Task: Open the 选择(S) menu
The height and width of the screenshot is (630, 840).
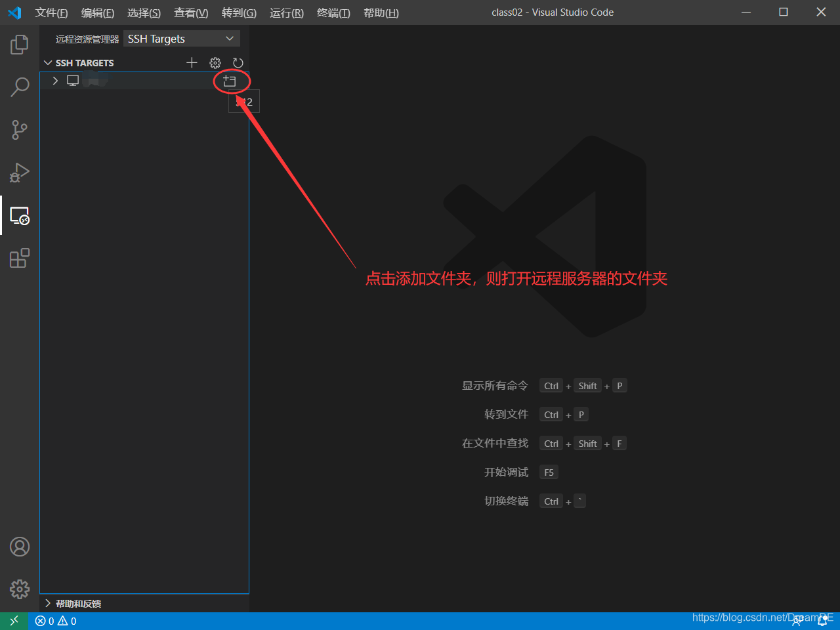Action: click(144, 12)
